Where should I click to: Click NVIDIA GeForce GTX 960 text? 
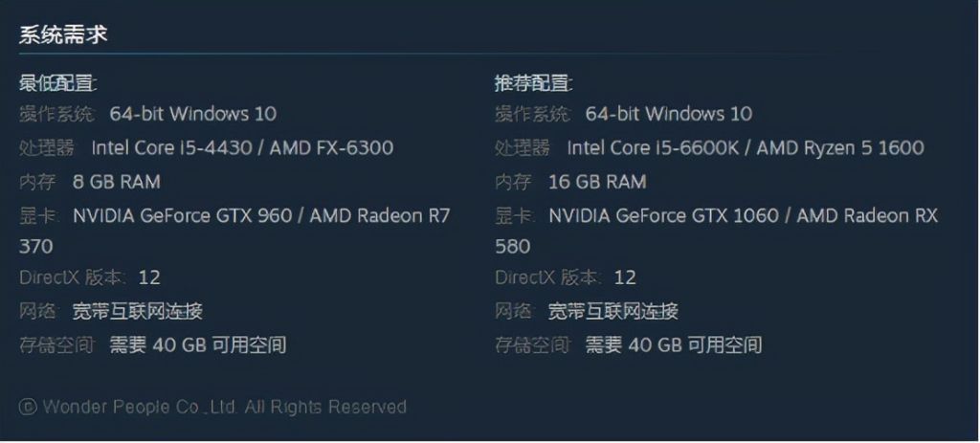(183, 215)
